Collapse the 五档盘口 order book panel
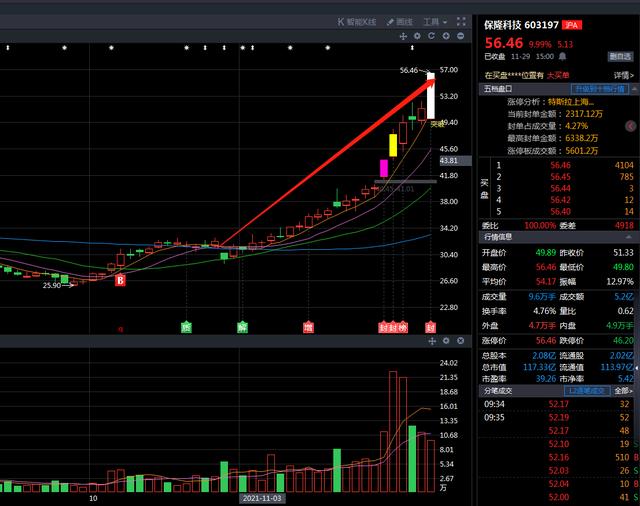Viewport: 640px width, 506px height. click(635, 89)
